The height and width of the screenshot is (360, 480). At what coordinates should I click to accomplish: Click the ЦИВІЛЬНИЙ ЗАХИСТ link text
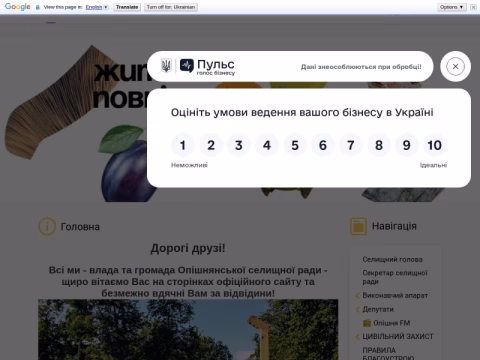398,336
